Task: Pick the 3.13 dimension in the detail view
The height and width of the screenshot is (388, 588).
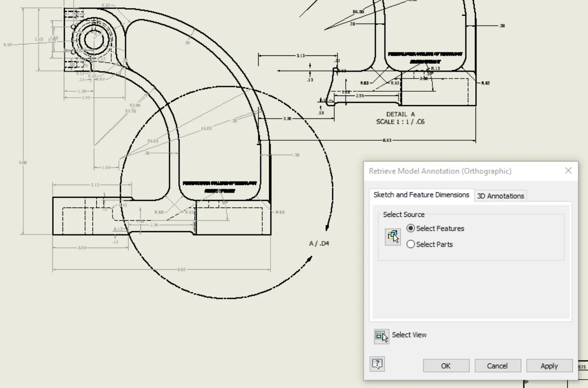Action: pos(301,55)
